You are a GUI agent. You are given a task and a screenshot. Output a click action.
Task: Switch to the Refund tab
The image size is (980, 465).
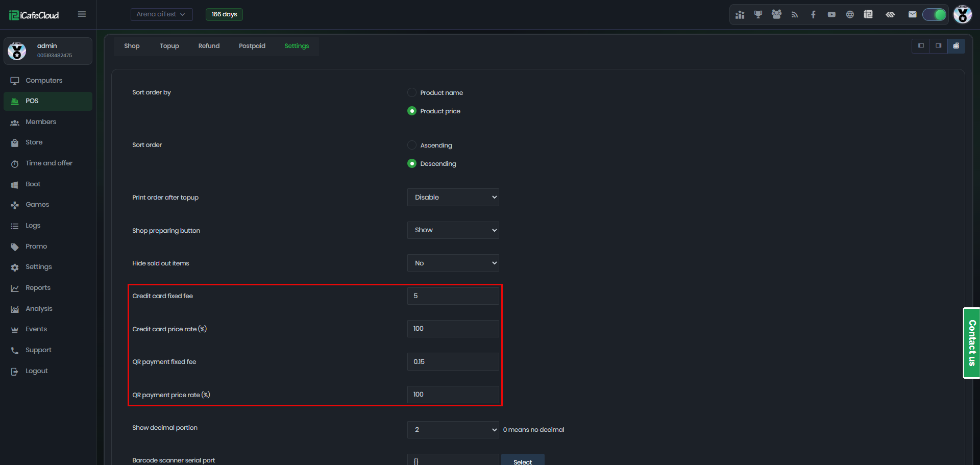click(x=209, y=46)
